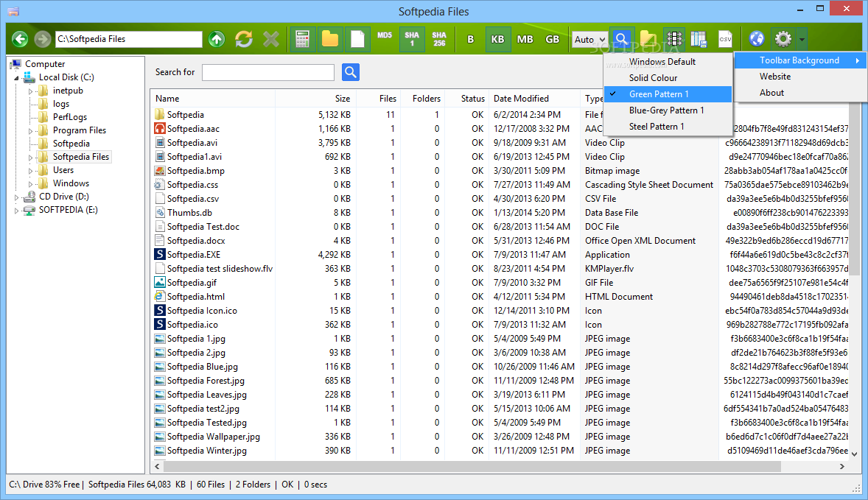Click the open folder toolbar icon

[648, 39]
